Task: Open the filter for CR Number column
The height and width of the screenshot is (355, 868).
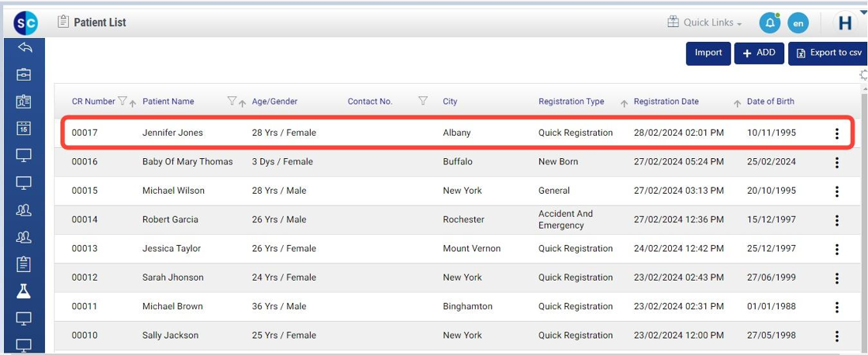Action: tap(122, 101)
